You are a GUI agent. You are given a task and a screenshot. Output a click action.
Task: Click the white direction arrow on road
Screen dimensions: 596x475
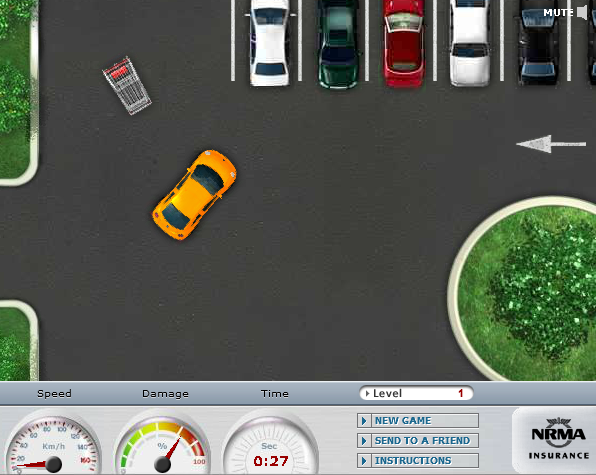(551, 144)
